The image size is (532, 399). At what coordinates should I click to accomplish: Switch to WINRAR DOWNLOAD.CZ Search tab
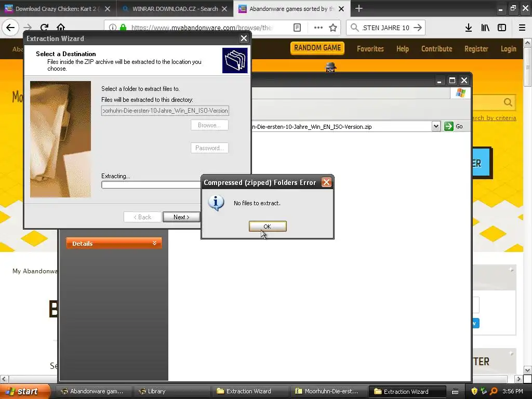(x=176, y=9)
